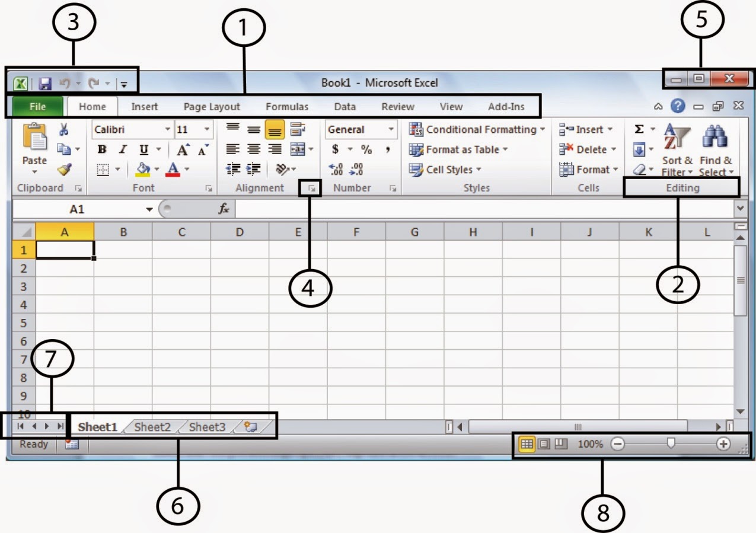Toggle Bold formatting
The image size is (756, 533).
pos(101,149)
